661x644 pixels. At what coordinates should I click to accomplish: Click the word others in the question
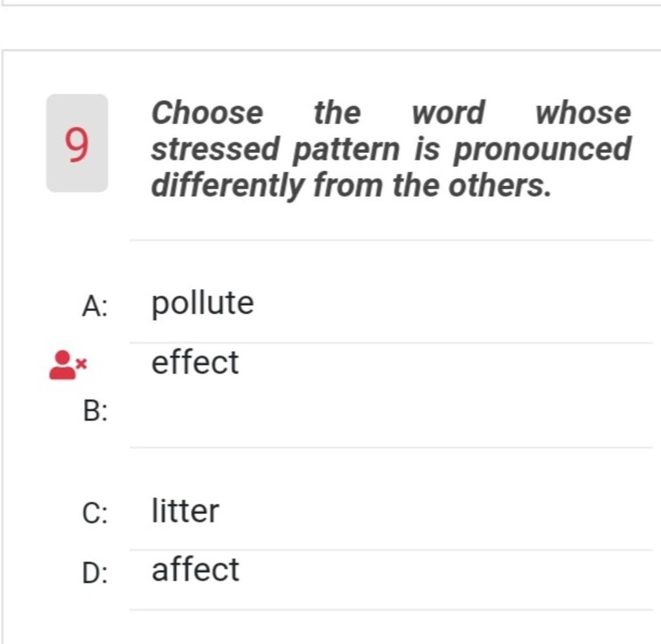[x=500, y=185]
